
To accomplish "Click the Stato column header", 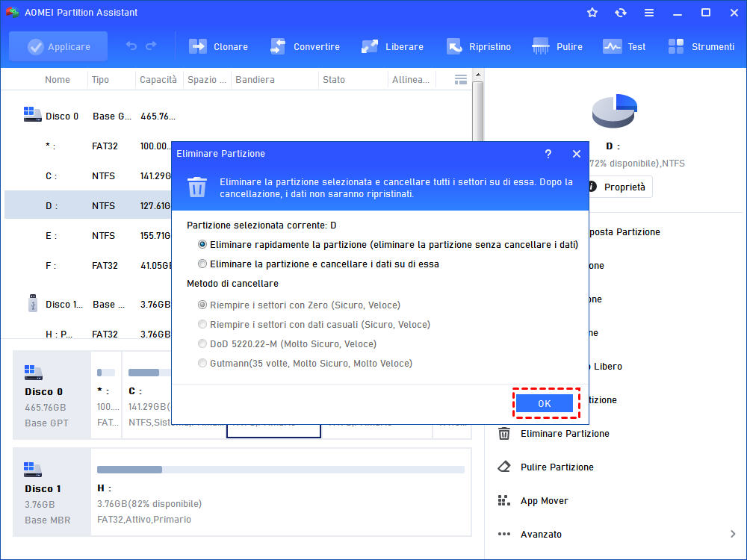I will (x=333, y=80).
